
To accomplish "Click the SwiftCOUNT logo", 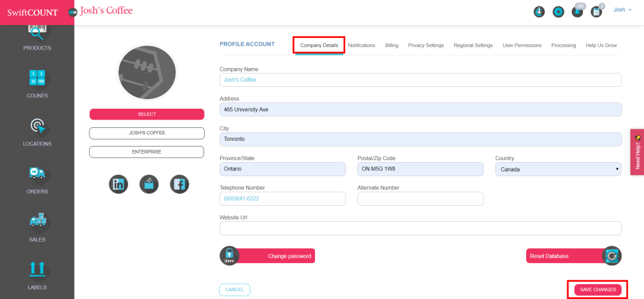I will pyautogui.click(x=32, y=13).
